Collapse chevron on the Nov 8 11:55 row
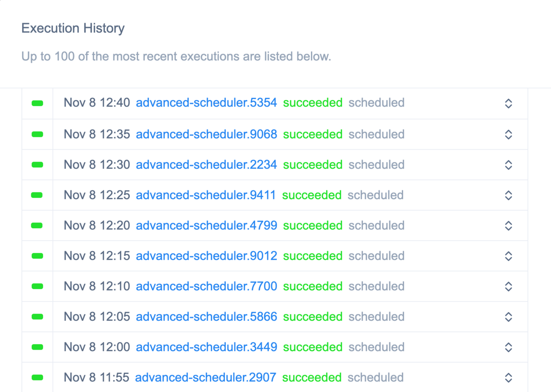This screenshot has height=392, width=551. pos(508,377)
